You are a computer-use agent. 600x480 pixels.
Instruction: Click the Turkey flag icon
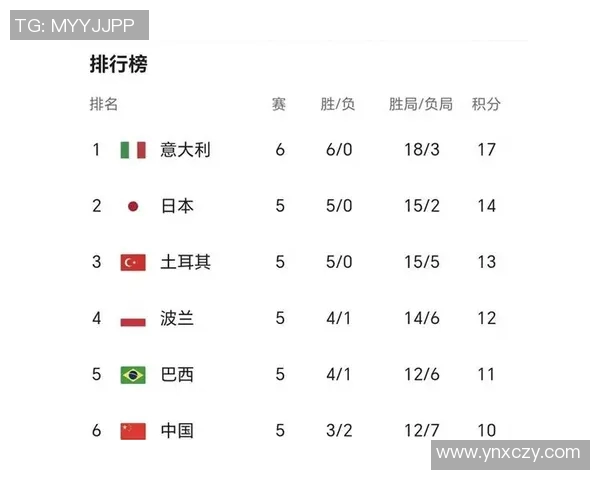coord(133,262)
